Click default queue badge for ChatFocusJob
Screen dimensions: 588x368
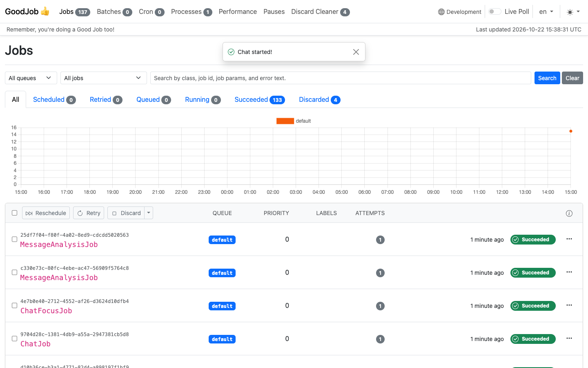(222, 306)
